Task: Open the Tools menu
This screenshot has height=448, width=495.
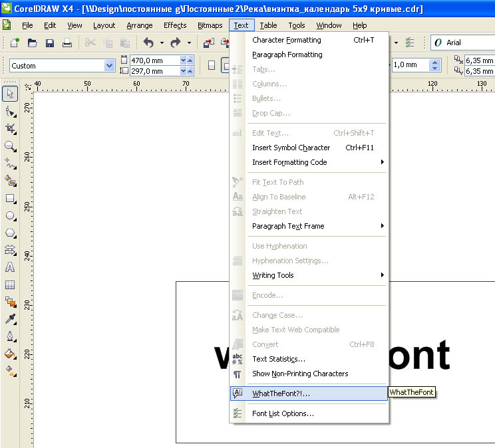Action: 297,25
